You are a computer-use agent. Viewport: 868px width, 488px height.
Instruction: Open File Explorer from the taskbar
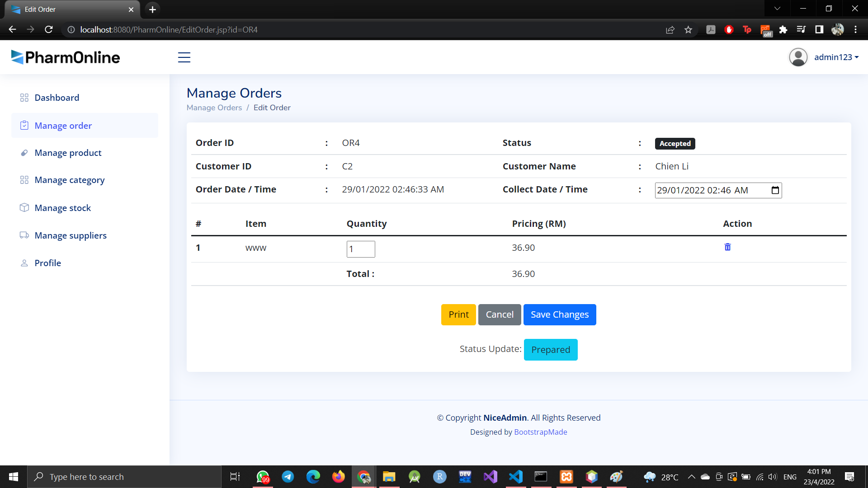(x=389, y=477)
